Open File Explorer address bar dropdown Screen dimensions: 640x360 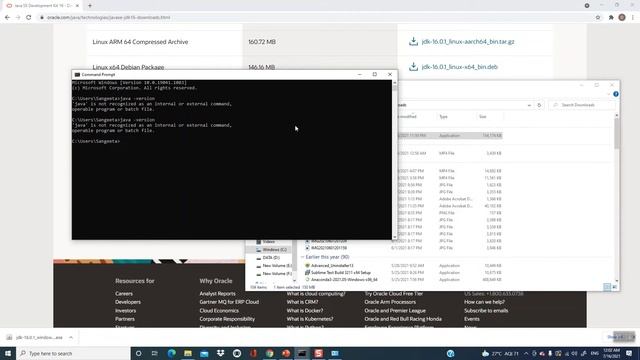click(529, 105)
